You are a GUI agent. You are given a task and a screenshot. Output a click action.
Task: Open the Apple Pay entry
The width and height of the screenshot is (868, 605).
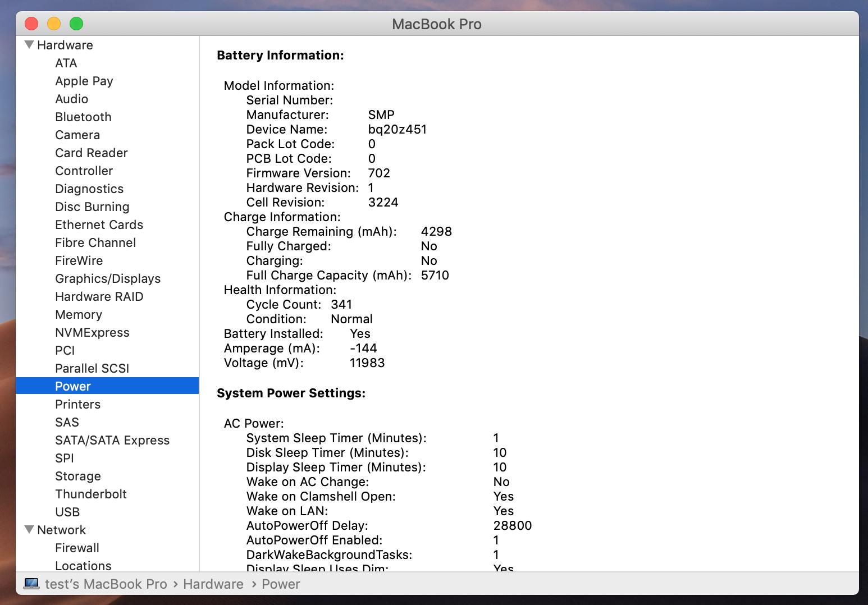pos(84,81)
